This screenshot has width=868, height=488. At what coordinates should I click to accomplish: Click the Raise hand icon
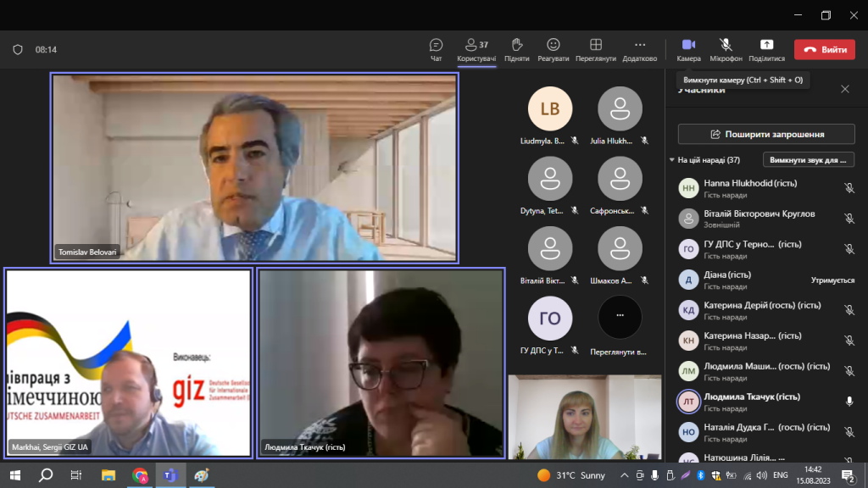516,49
